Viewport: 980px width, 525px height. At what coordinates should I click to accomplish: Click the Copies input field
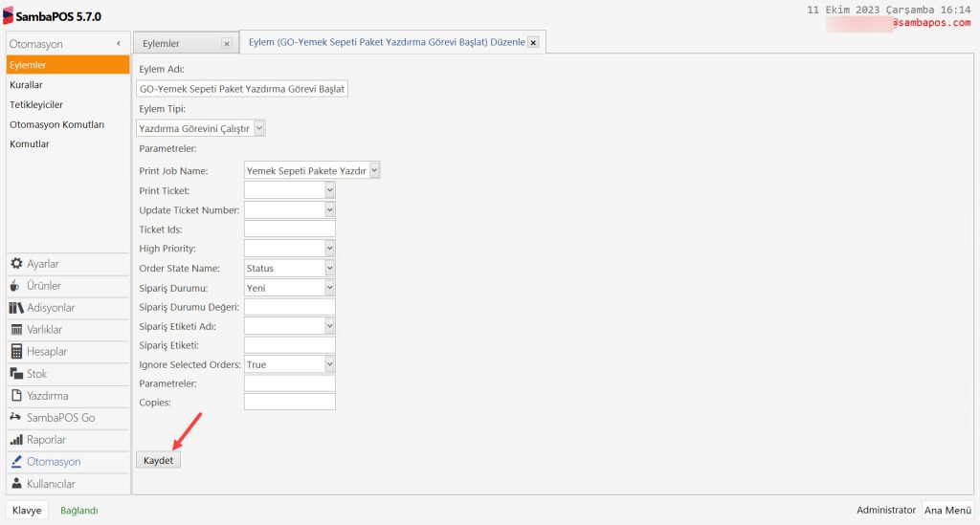289,402
